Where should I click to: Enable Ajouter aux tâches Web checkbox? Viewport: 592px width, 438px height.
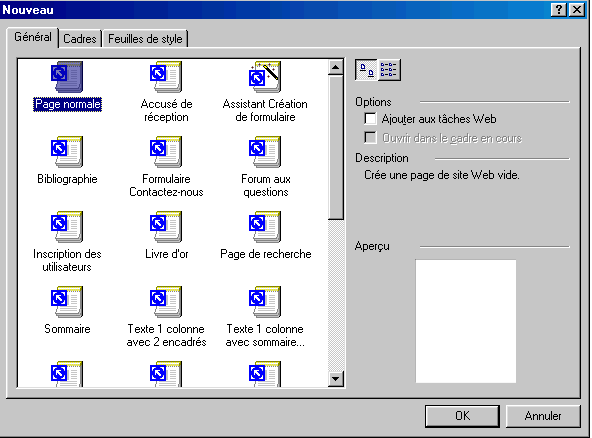coord(370,119)
